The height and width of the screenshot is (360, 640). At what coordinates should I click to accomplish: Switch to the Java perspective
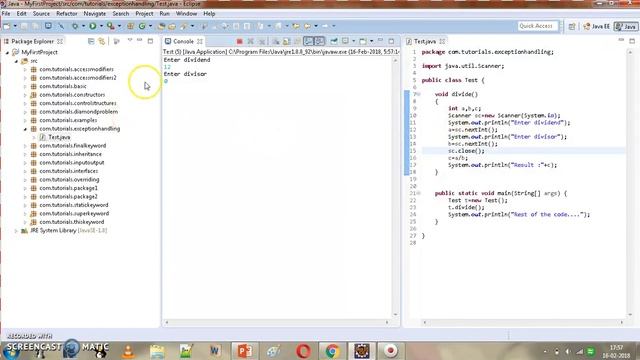pyautogui.click(x=626, y=26)
